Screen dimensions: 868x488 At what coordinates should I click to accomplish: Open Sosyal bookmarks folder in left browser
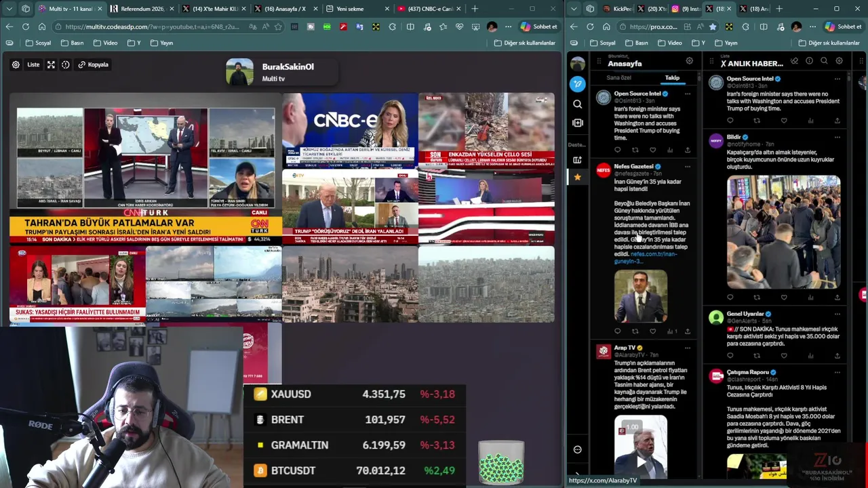click(x=38, y=43)
